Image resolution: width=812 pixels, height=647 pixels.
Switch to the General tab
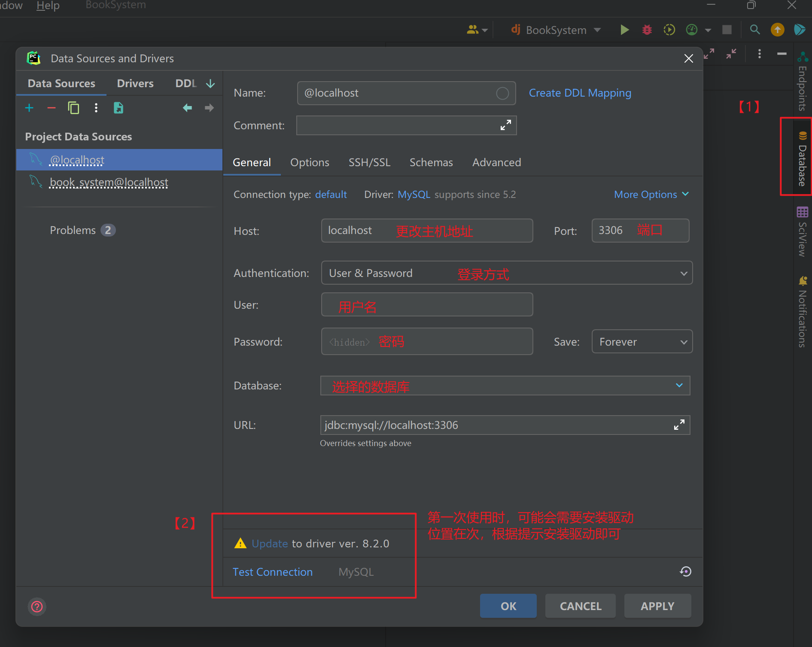point(252,162)
